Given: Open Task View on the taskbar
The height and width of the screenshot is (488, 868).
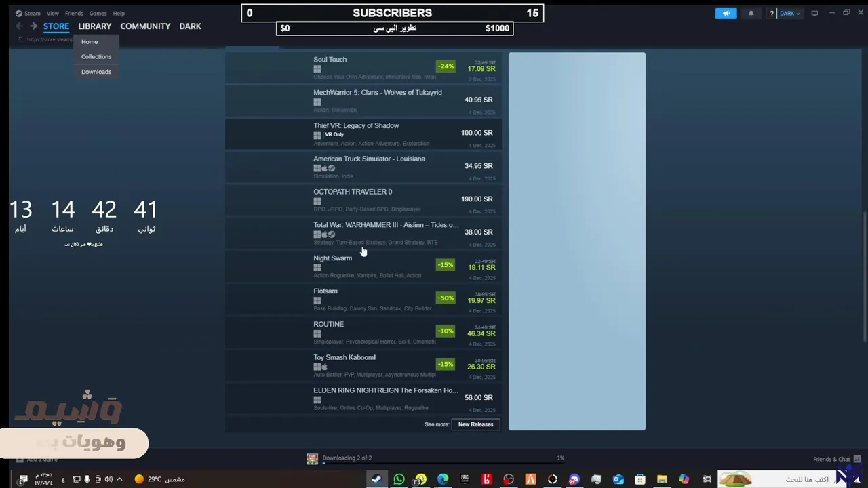Looking at the screenshot, I should [x=707, y=479].
